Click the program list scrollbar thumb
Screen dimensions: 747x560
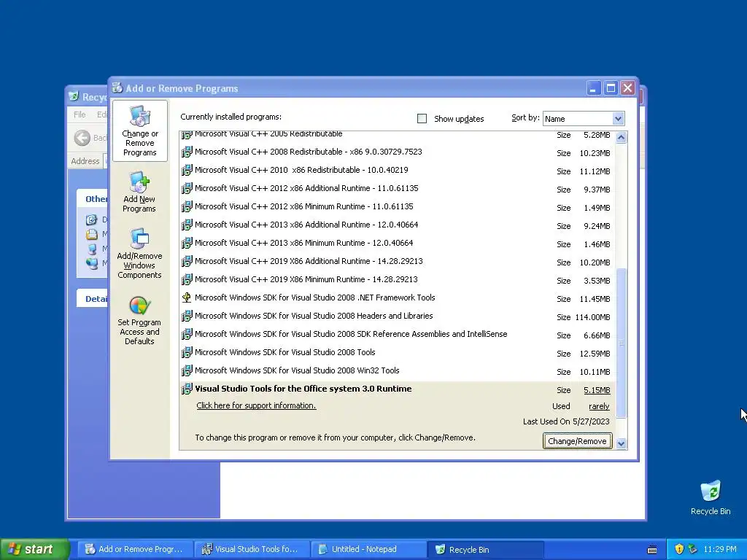click(x=621, y=343)
